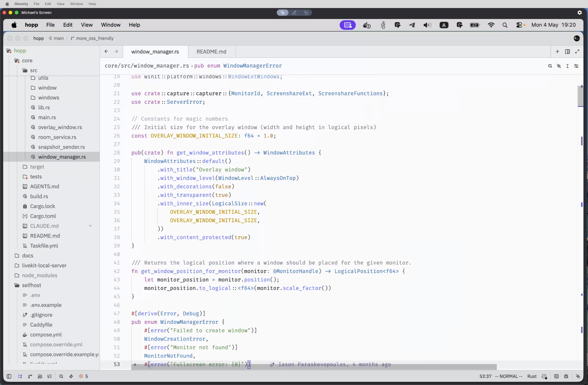Click the split pane icon
Viewport: 588px width, 385px height.
click(x=567, y=52)
